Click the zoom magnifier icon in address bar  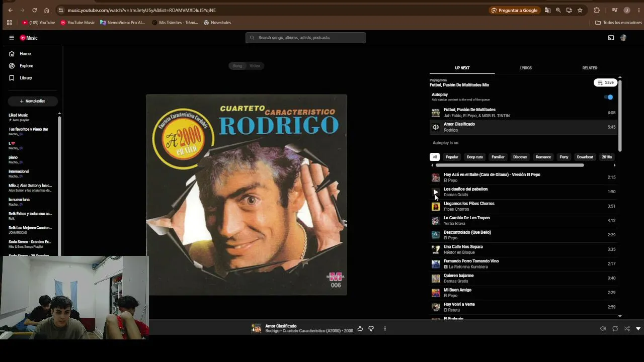(x=558, y=10)
